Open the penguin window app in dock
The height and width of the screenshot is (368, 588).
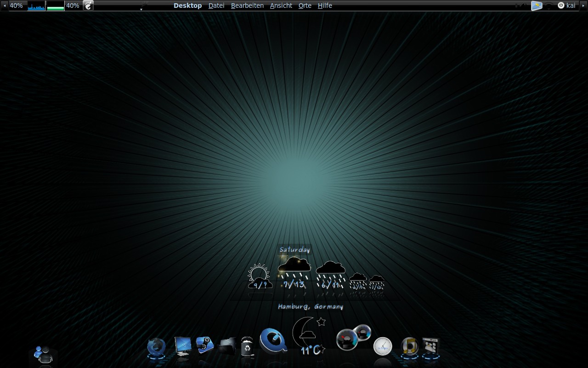(431, 347)
